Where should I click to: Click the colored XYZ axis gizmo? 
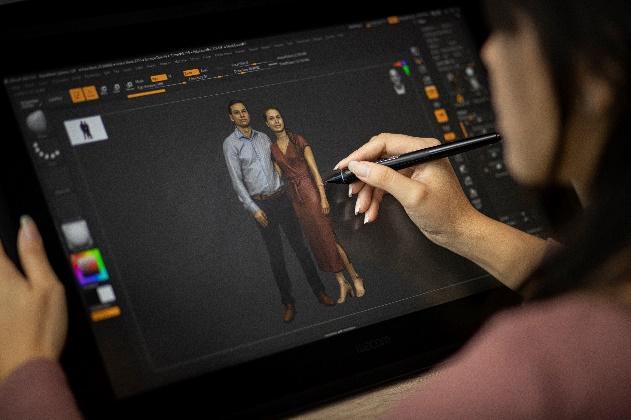coord(402,67)
